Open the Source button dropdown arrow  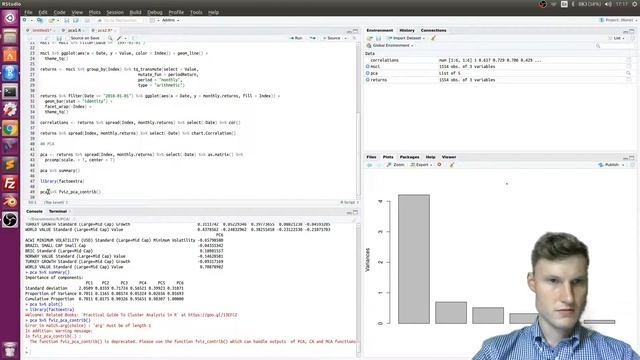pos(345,38)
